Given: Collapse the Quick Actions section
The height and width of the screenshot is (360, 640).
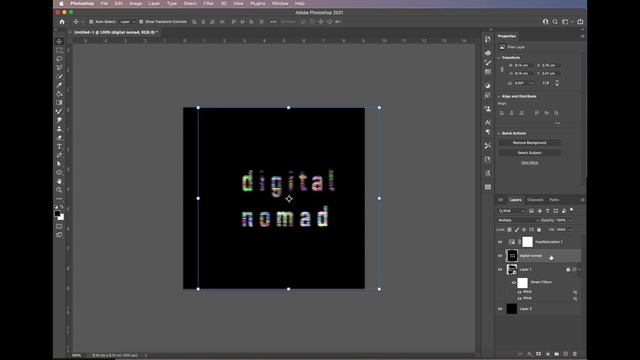Looking at the screenshot, I should click(x=499, y=133).
